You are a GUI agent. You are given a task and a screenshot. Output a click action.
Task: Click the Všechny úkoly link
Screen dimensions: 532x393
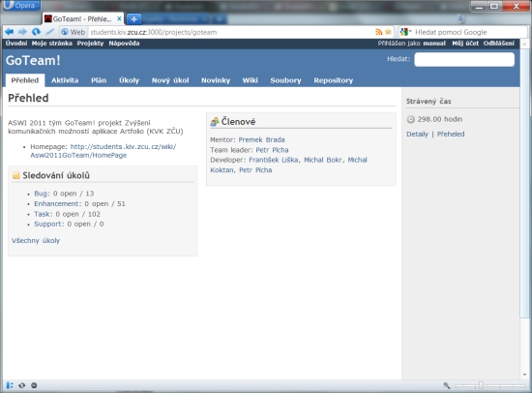36,240
